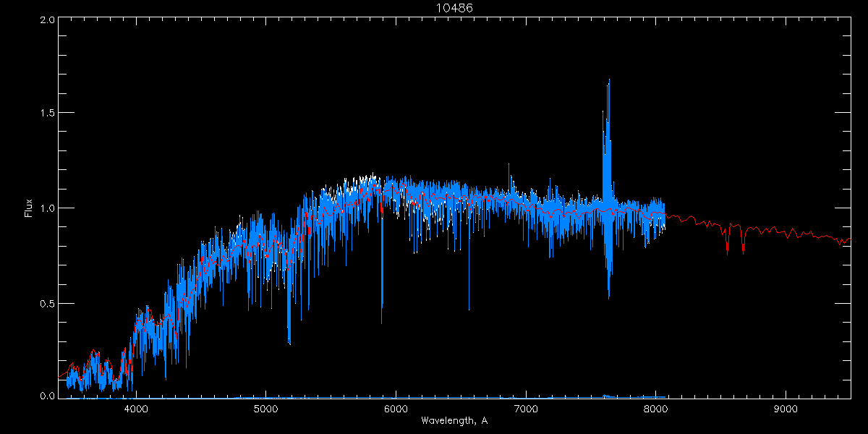The width and height of the screenshot is (868, 434).
Task: Click the 1.0 flux tick label
Action: (48, 208)
